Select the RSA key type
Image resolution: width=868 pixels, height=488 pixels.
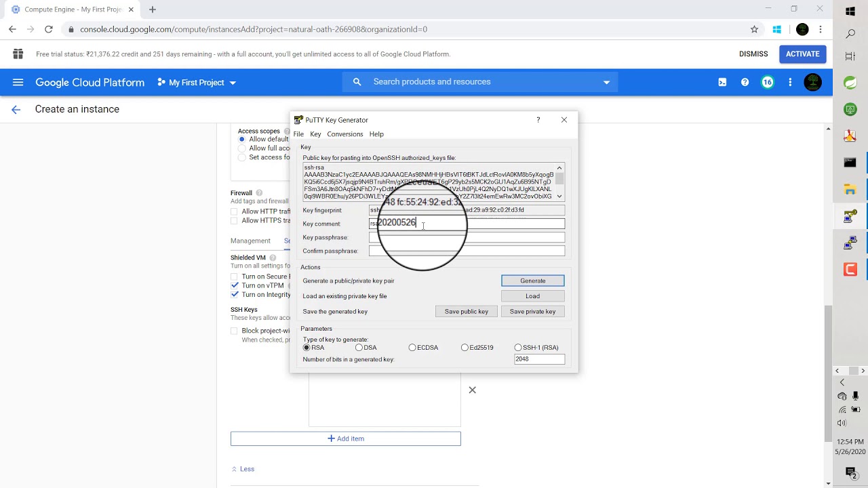307,348
